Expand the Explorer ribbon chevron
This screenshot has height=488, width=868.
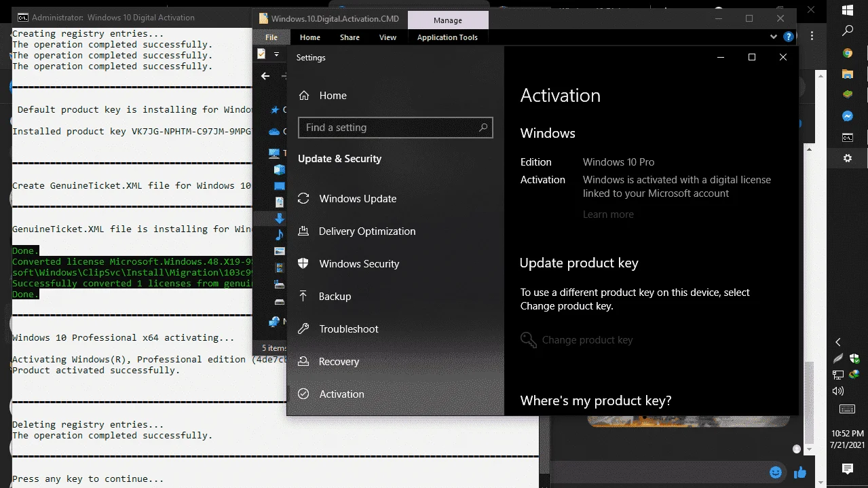[x=774, y=37]
